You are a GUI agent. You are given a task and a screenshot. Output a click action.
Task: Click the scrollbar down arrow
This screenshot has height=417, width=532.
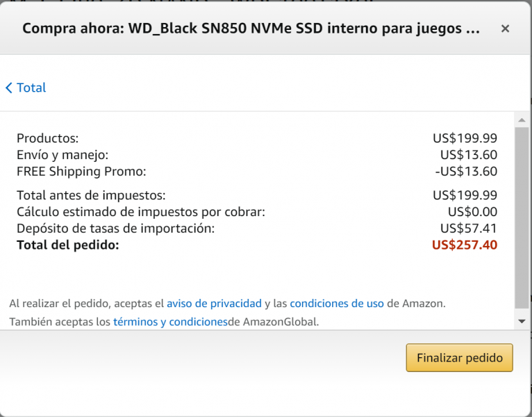522,321
